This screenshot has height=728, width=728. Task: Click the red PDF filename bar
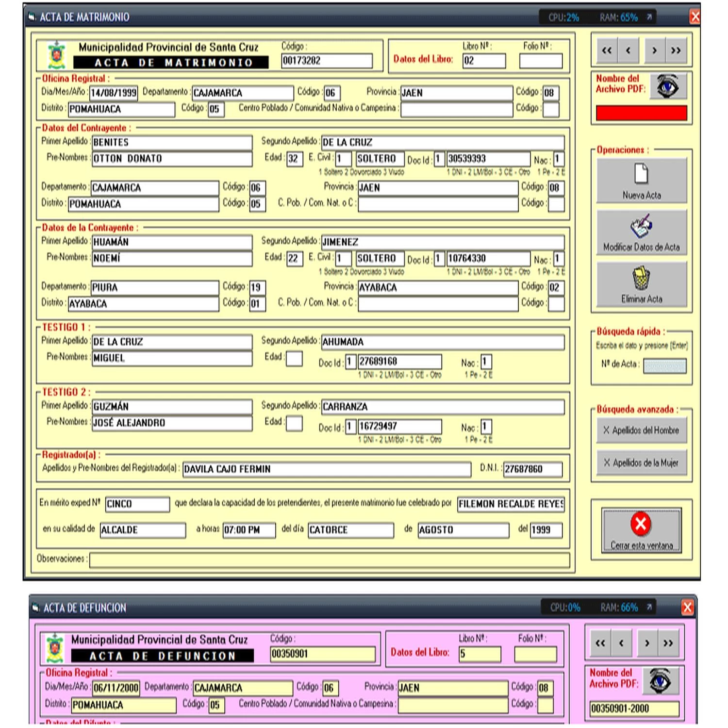coord(641,113)
